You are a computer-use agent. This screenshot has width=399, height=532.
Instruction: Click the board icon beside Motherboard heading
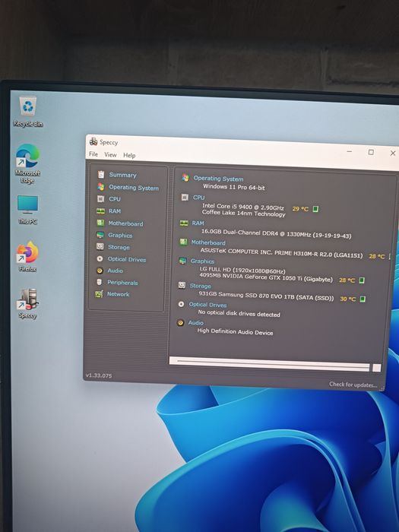tap(183, 242)
